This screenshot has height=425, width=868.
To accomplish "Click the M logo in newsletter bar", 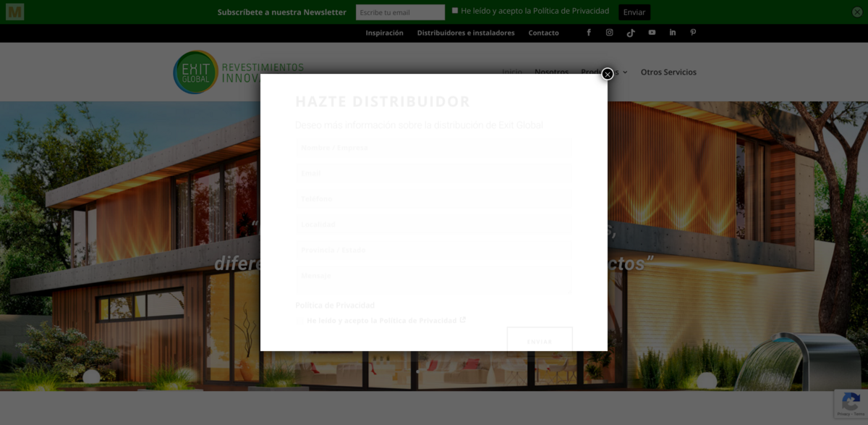I will pos(14,12).
